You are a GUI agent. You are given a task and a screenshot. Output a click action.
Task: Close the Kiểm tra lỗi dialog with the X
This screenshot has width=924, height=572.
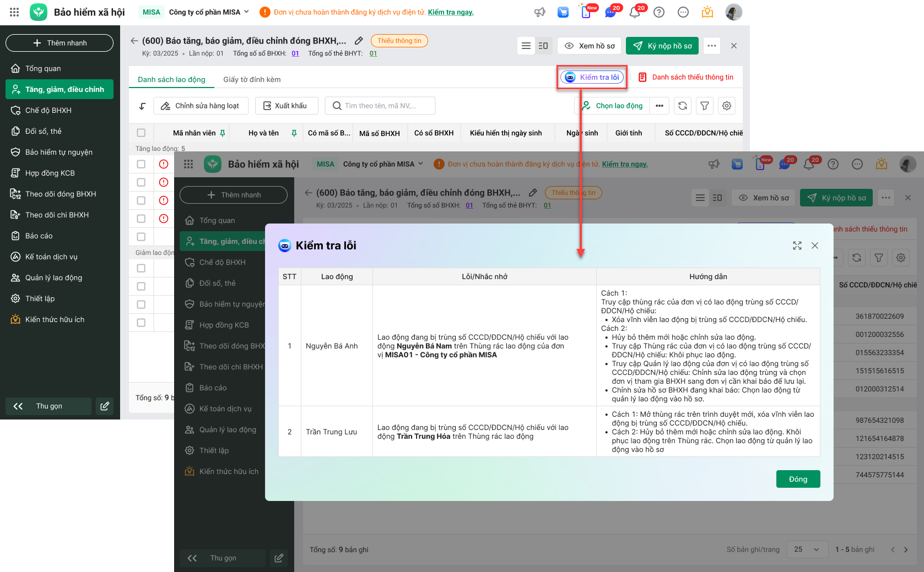click(x=815, y=246)
